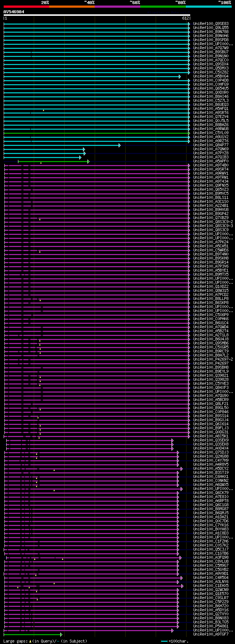The height and width of the screenshot is (644, 235).
Task: Select the UniRef100_Q10DZ2 label
Action: coord(211,286)
